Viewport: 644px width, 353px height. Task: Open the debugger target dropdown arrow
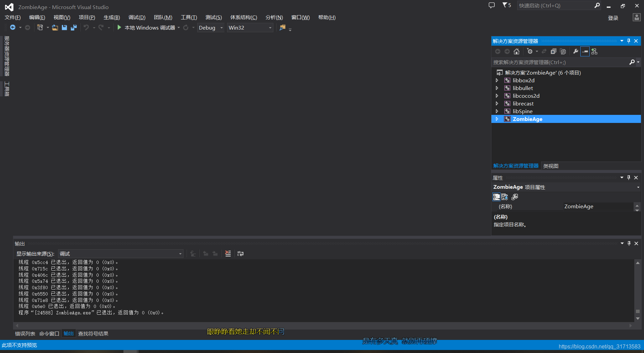click(x=179, y=28)
